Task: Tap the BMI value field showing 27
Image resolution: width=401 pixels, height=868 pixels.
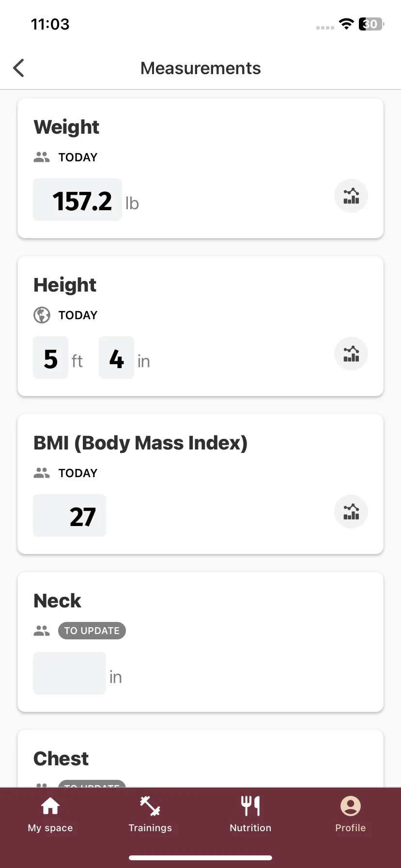Action: coord(69,515)
